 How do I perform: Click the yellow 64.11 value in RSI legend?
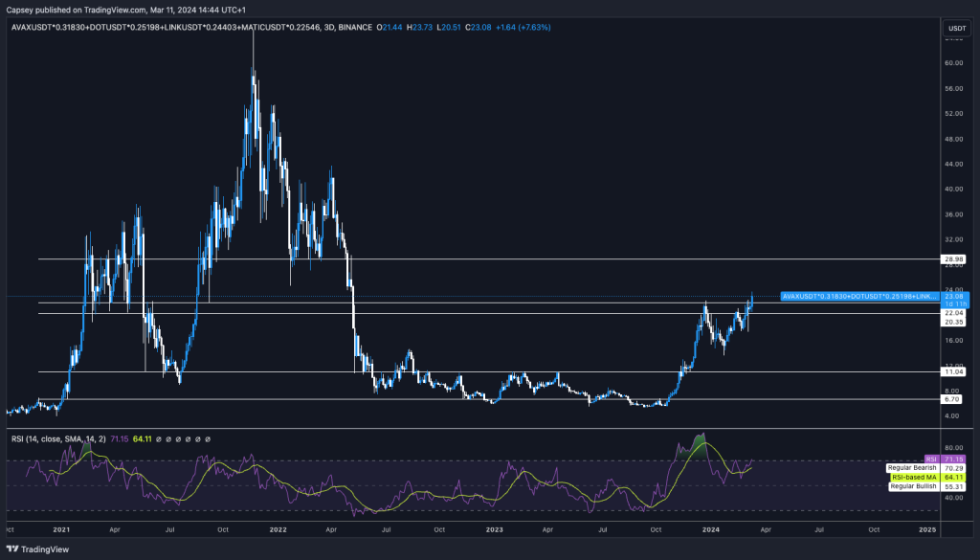(x=142, y=439)
